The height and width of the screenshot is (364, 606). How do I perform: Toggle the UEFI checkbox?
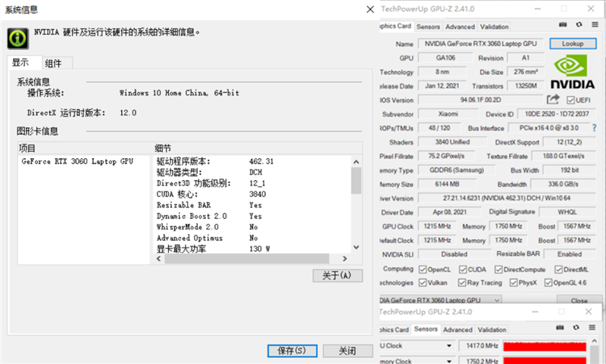click(x=570, y=101)
